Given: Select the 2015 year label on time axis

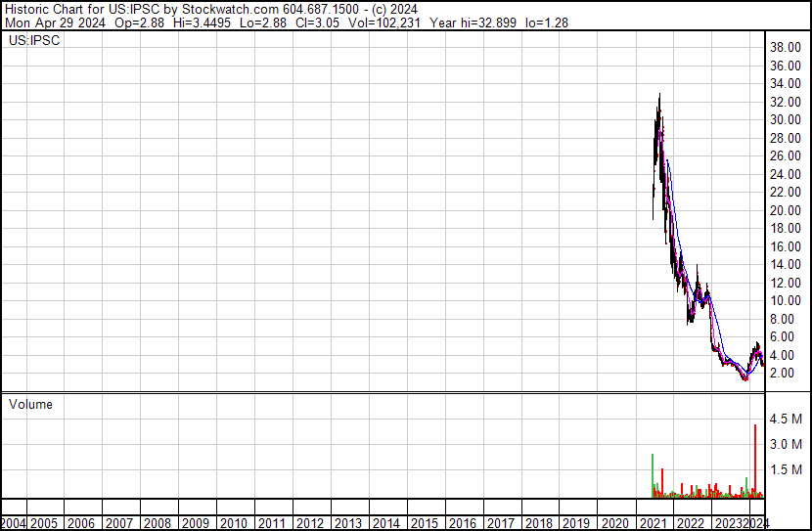Looking at the screenshot, I should 423,523.
